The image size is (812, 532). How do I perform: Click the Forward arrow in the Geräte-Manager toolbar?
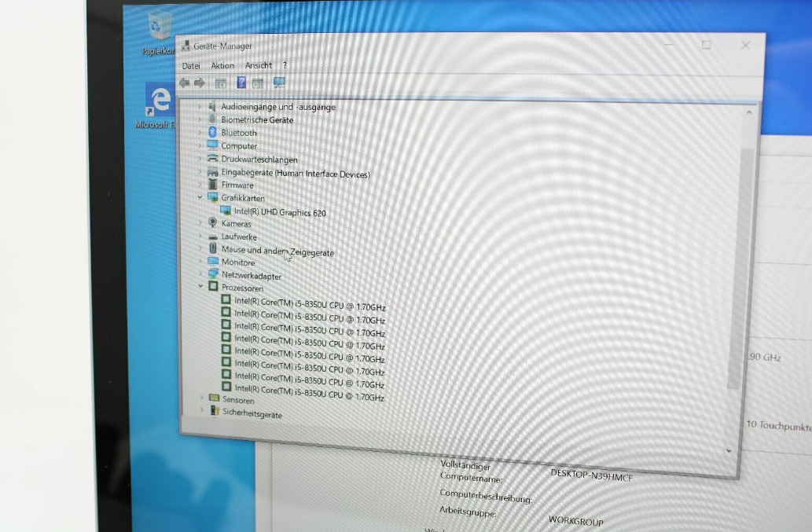tap(200, 83)
